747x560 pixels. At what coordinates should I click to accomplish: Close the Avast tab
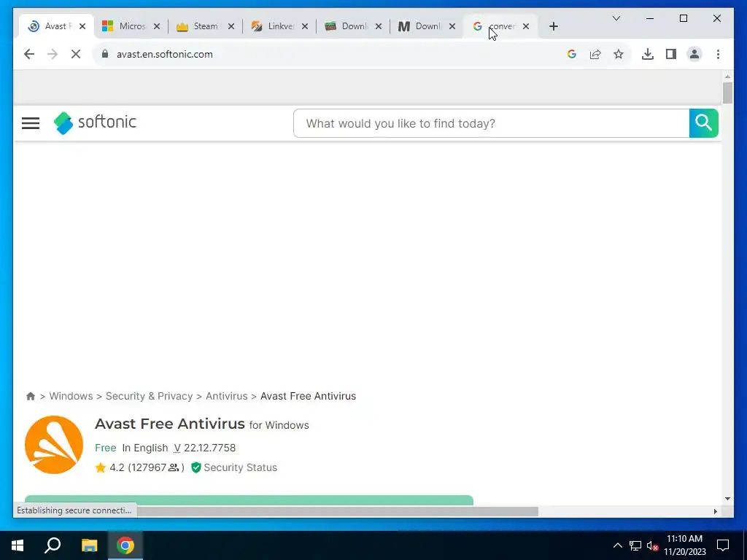[x=82, y=26]
